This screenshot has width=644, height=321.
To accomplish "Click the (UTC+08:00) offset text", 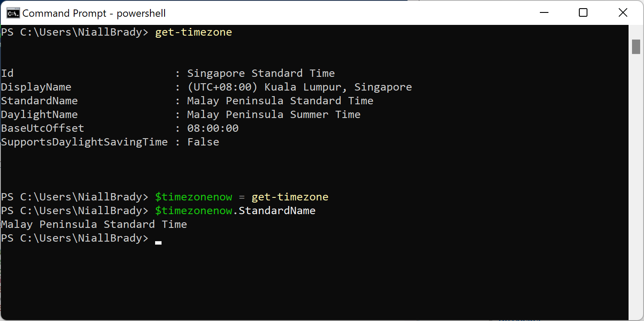I will tap(223, 87).
